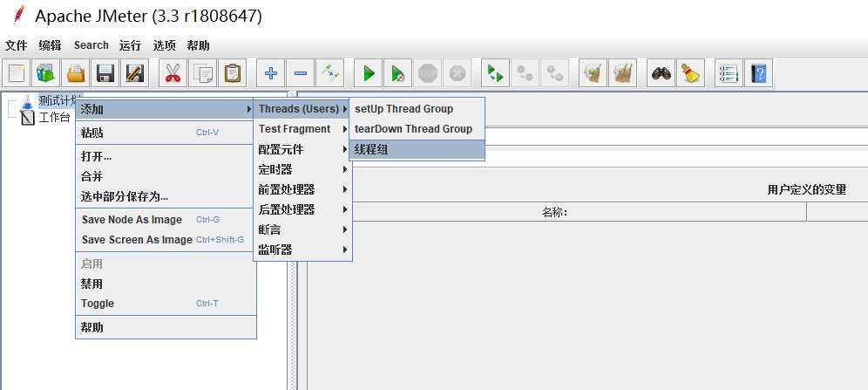This screenshot has width=868, height=390.
Task: Open the 编辑 menu
Action: [x=50, y=45]
